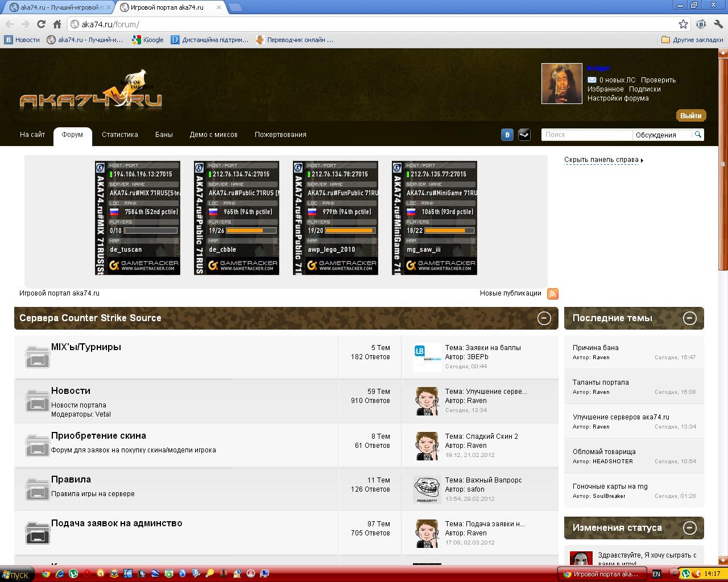
Task: Open the Chrome wrench settings menu
Action: [x=719, y=24]
